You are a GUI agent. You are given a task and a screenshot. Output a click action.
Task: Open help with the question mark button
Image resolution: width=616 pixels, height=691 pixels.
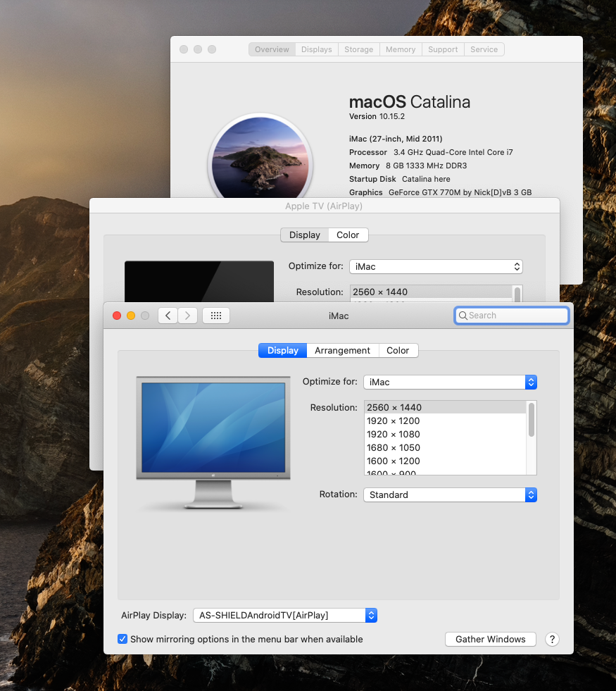tap(552, 639)
